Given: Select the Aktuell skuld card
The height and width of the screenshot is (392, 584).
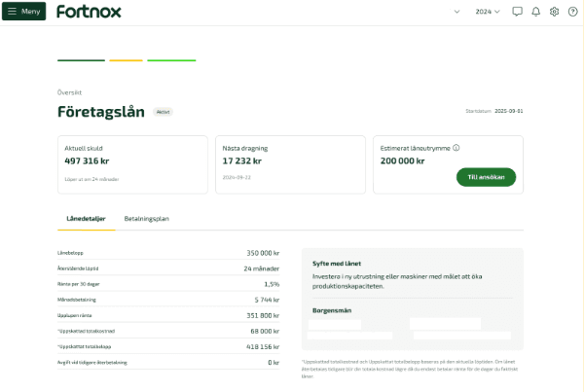Looking at the screenshot, I should pyautogui.click(x=131, y=162).
